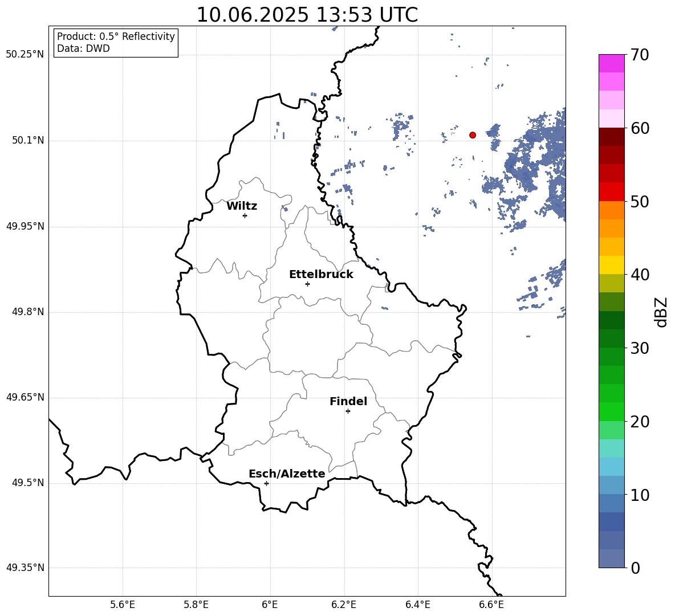This screenshot has width=675, height=616.
Task: Click the 6°E longitude label
Action: 270,605
